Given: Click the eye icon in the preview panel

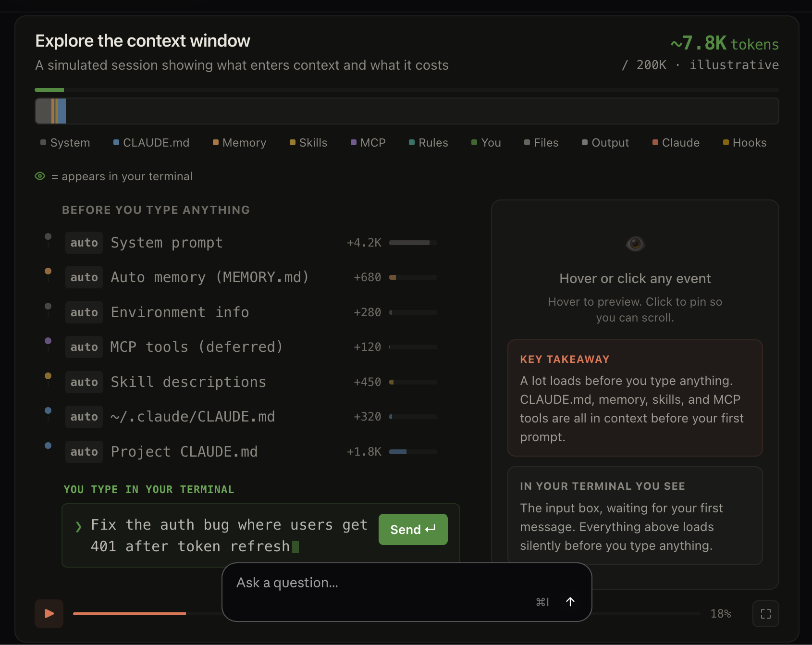Looking at the screenshot, I should [x=635, y=244].
